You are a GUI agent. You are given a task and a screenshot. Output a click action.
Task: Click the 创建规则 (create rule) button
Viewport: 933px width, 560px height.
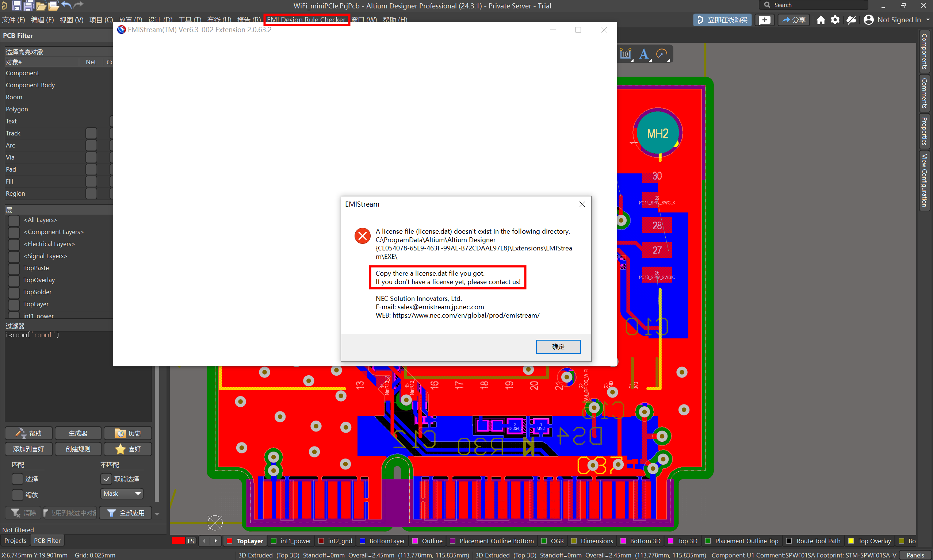tap(78, 449)
